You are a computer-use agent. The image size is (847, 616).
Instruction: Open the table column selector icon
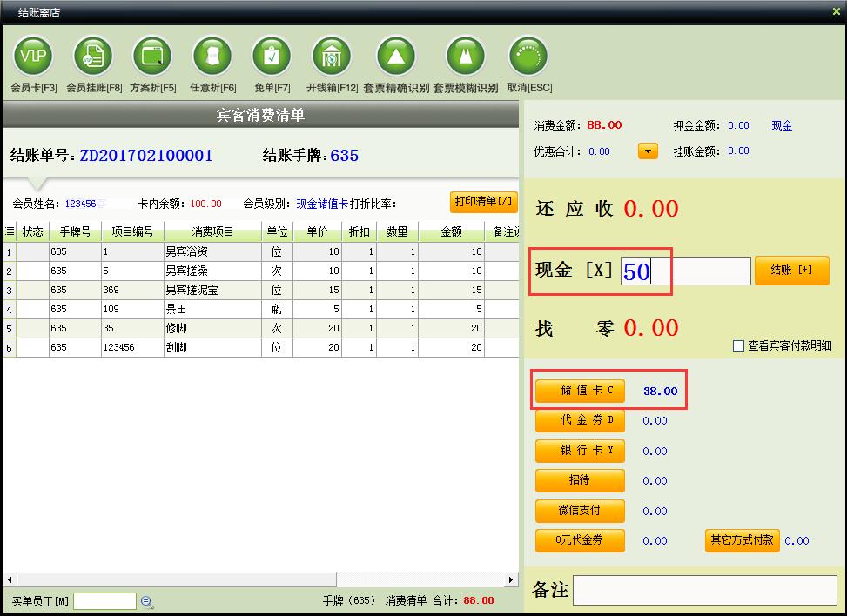pyautogui.click(x=10, y=231)
